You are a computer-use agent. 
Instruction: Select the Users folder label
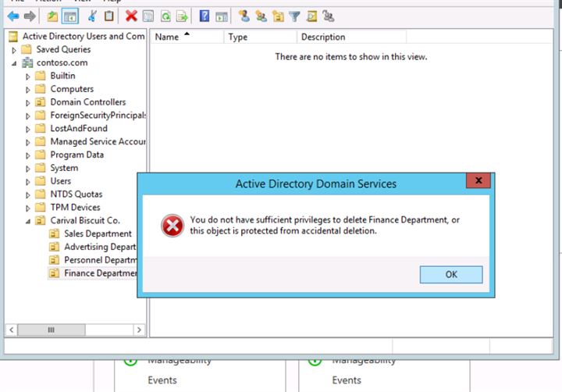click(61, 181)
